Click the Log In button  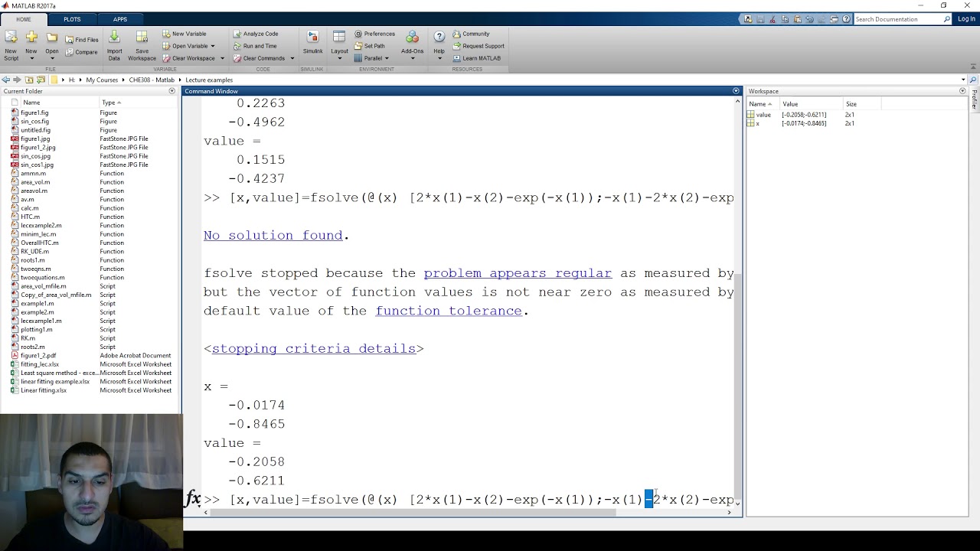[966, 19]
